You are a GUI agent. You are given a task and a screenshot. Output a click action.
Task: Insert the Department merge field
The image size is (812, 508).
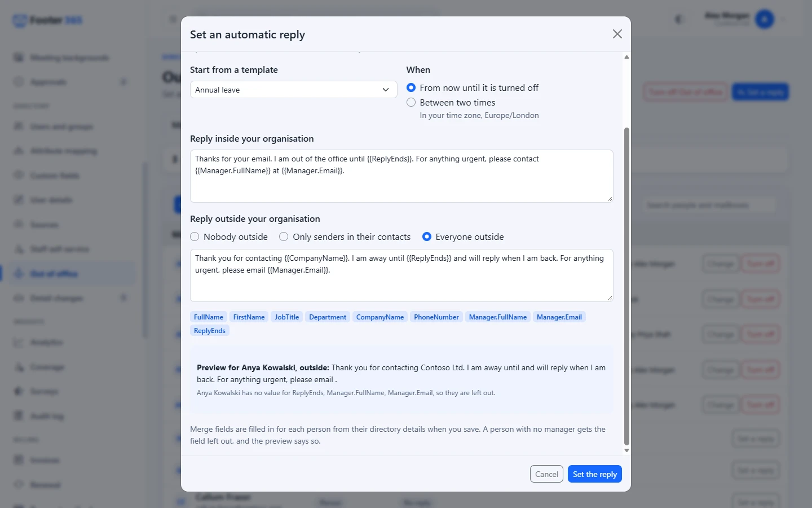pyautogui.click(x=328, y=317)
